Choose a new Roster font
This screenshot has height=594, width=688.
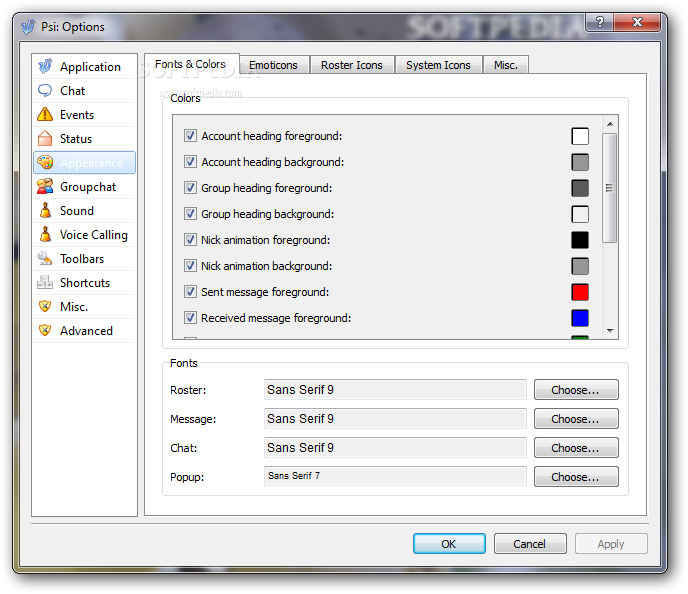coord(576,390)
